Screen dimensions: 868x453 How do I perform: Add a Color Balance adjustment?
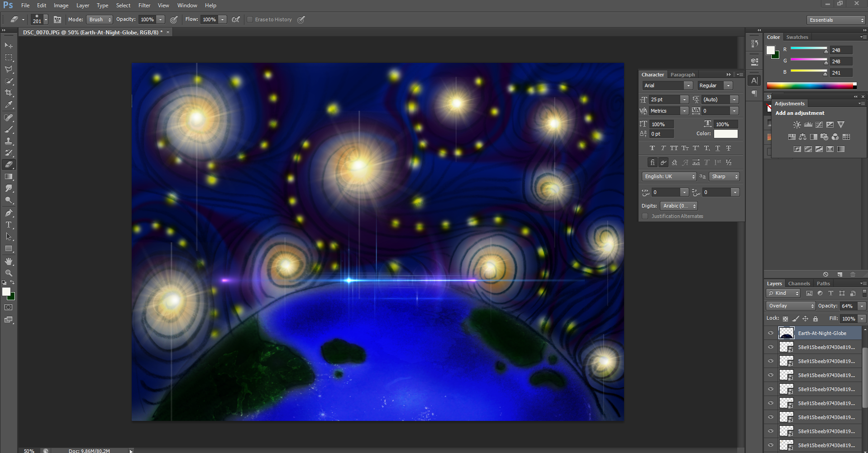802,137
